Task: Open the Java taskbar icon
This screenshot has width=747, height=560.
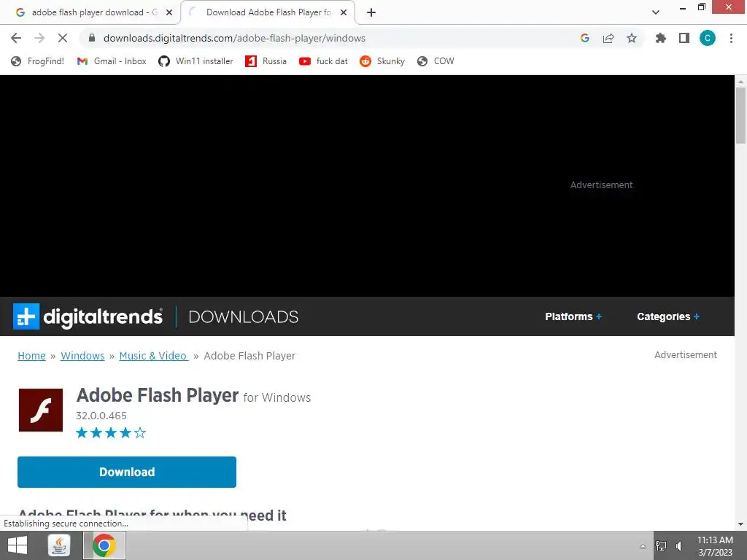Action: [x=59, y=545]
